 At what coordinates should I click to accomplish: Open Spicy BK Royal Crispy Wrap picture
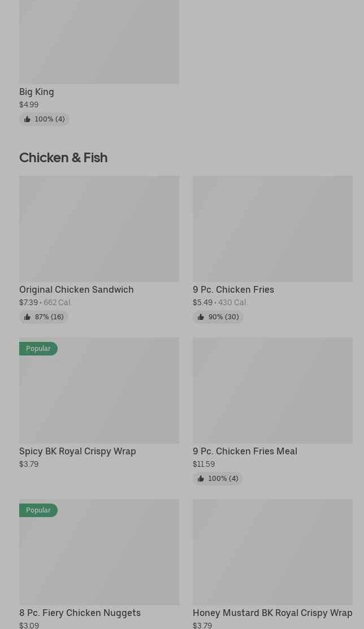pyautogui.click(x=99, y=396)
